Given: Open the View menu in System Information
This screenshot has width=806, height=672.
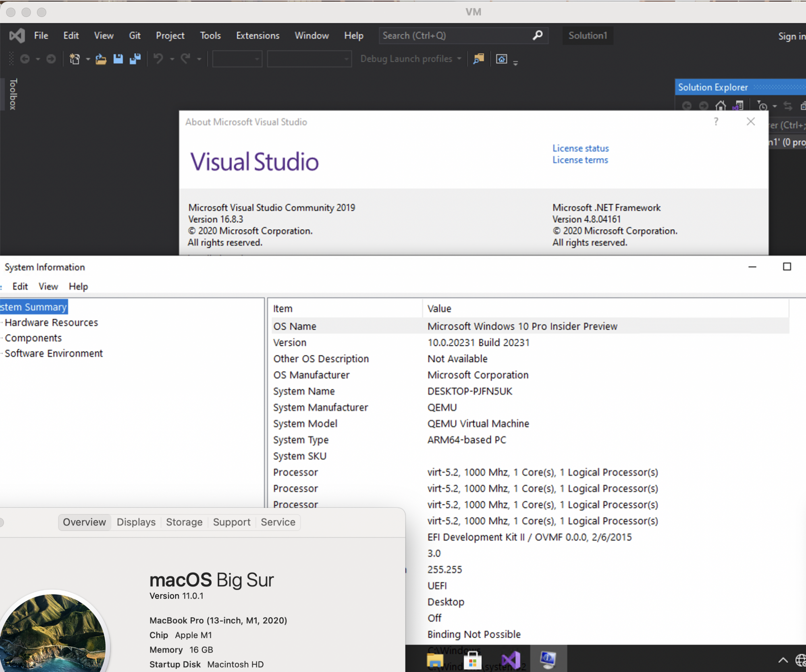Looking at the screenshot, I should [48, 286].
